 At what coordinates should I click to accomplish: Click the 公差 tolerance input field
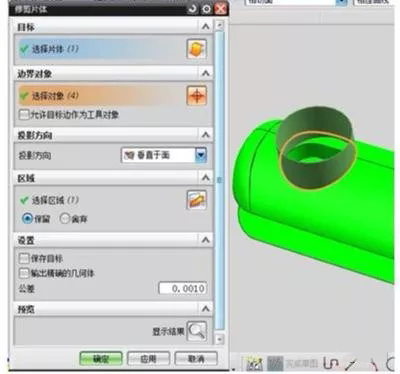pyautogui.click(x=183, y=288)
